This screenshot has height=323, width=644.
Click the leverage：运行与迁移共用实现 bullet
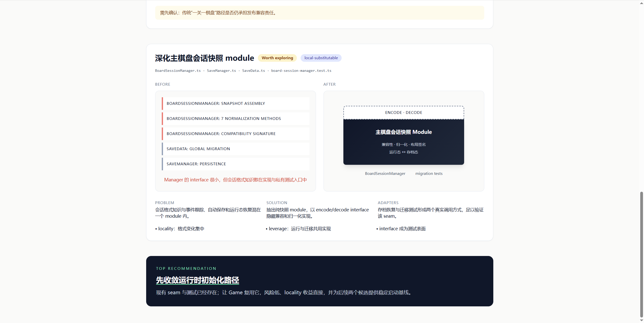click(298, 229)
